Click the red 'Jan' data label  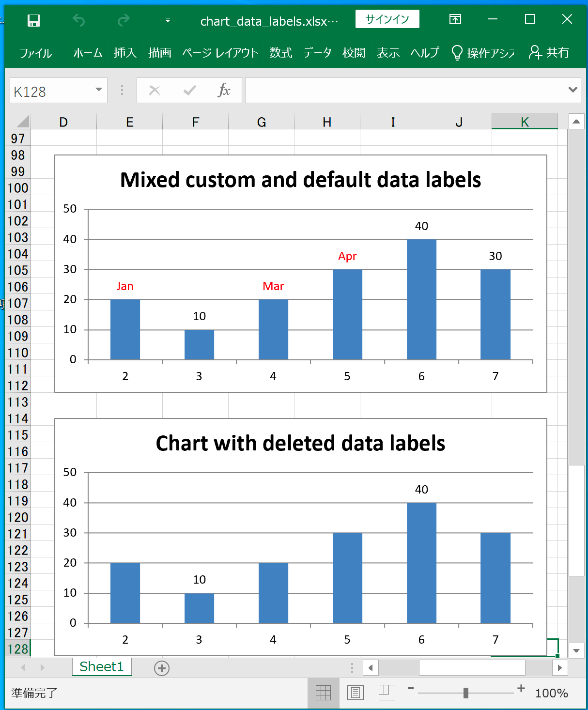125,286
